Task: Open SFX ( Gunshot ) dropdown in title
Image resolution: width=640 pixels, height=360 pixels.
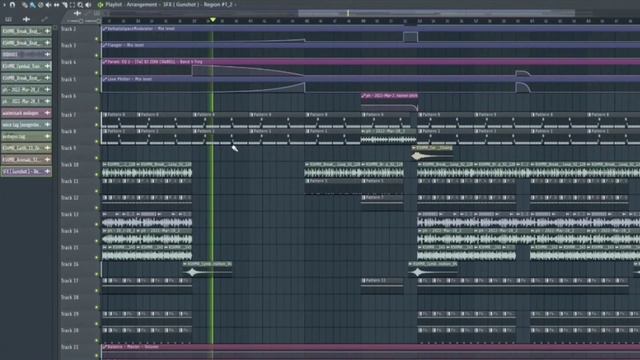Action: click(x=181, y=5)
